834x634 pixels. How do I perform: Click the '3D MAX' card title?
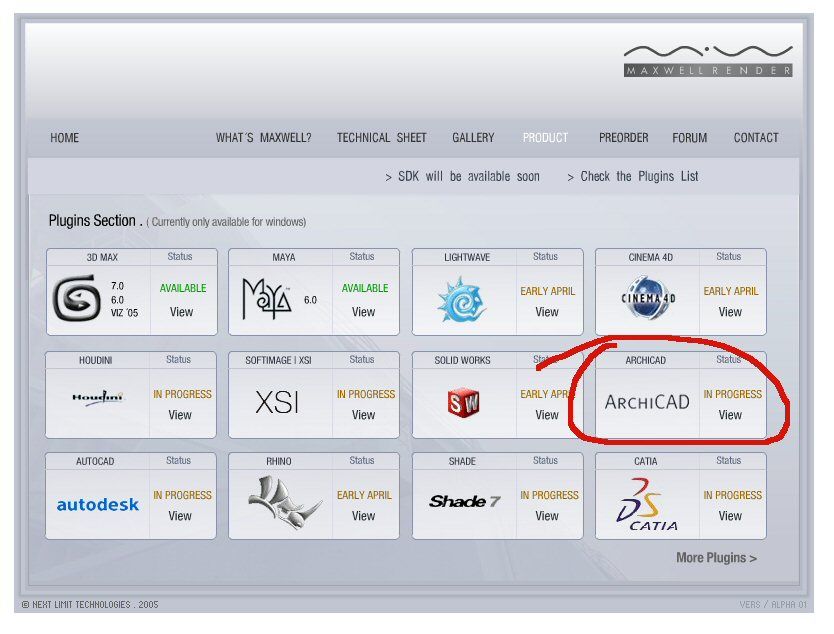point(102,257)
